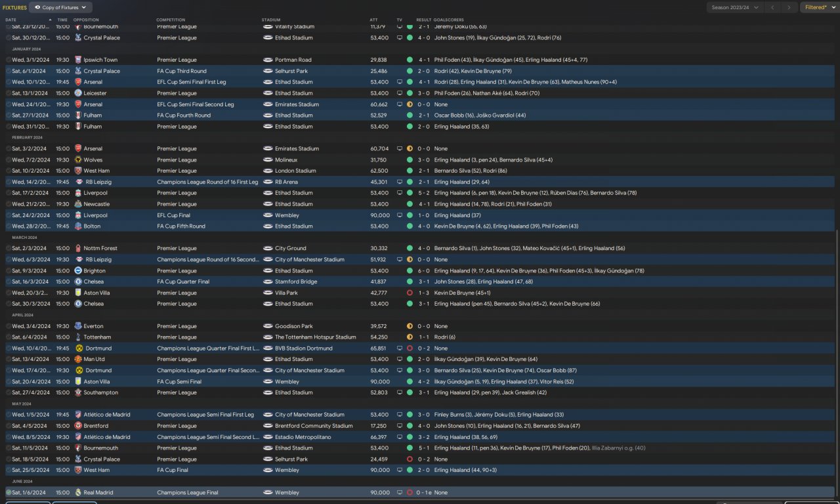Screen dimensions: 840x504
Task: Tick the selector for the Brentford fixture
Action: 9,426
